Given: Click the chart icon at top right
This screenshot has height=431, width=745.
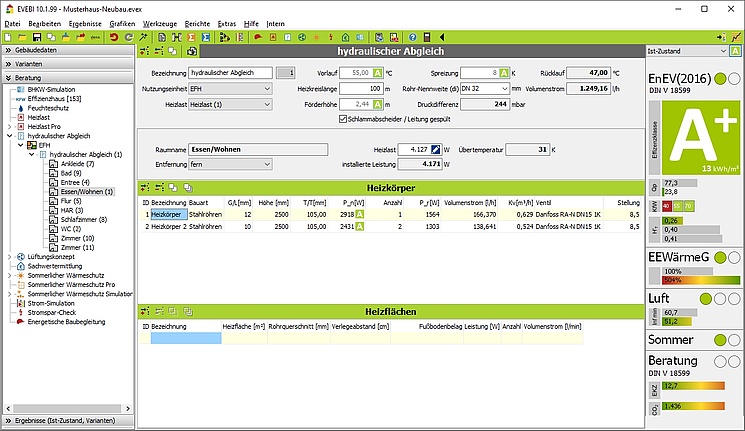Looking at the screenshot, I should (x=736, y=37).
